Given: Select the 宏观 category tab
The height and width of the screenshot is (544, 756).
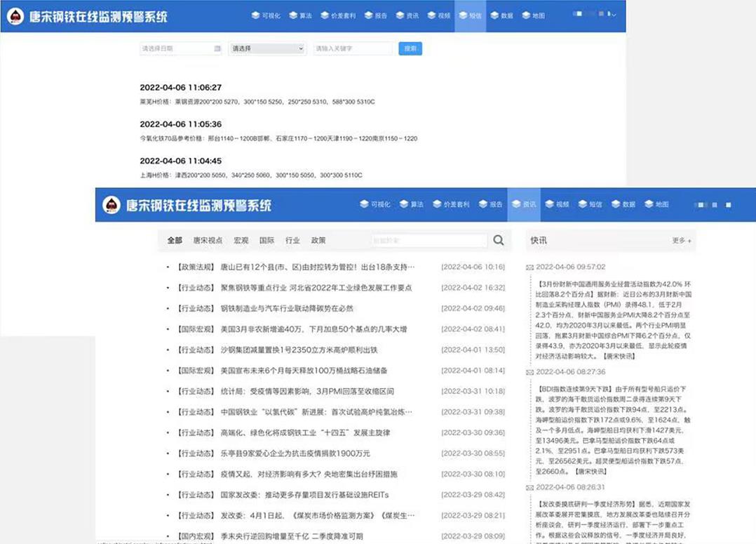Looking at the screenshot, I should point(241,240).
